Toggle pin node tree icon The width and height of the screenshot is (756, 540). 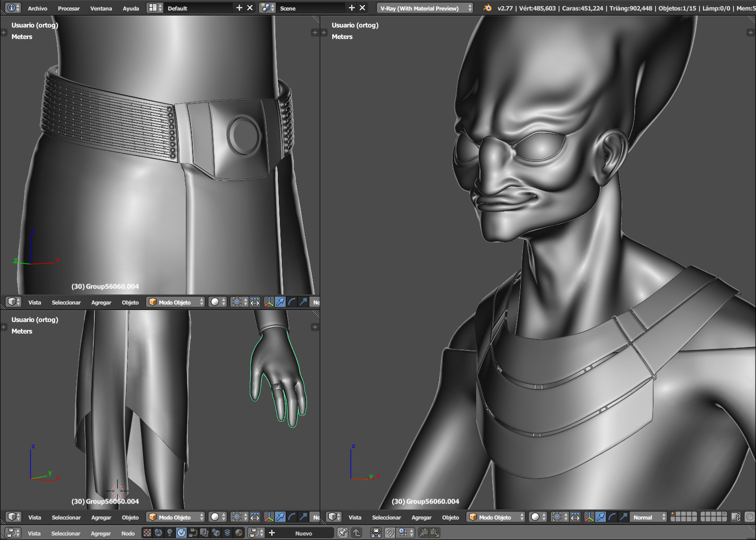coord(343,533)
